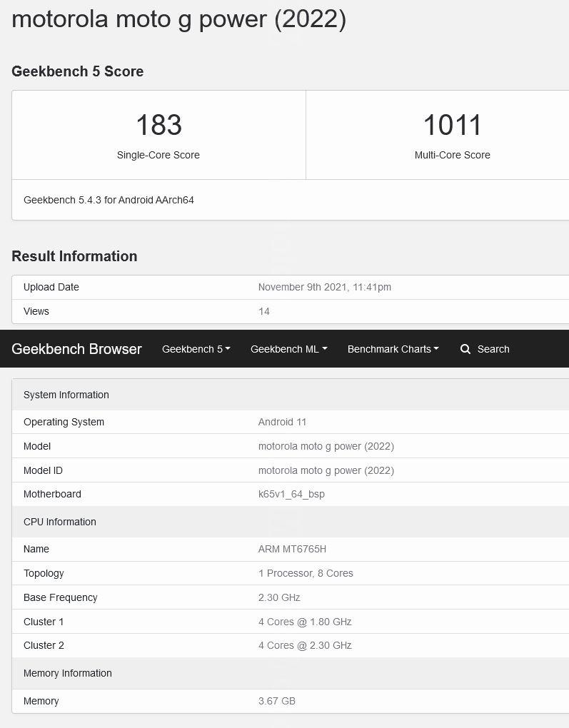
Task: Select the date November 9th 2021, 11:41pm
Action: (325, 288)
